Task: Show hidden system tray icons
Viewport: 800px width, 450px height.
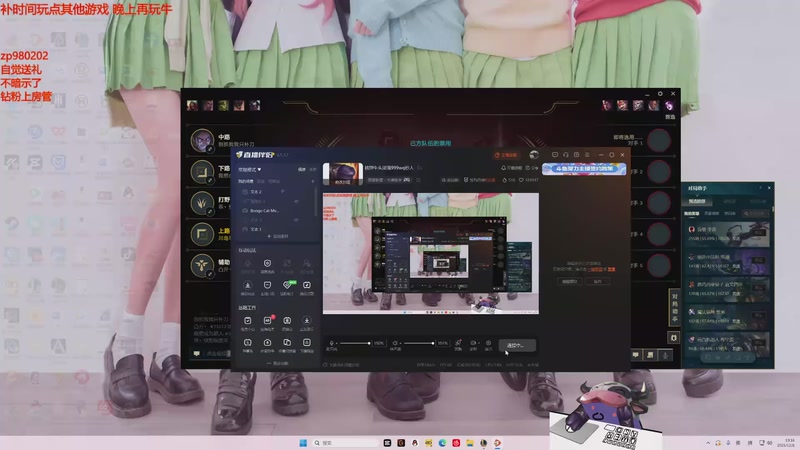Action: [x=708, y=443]
